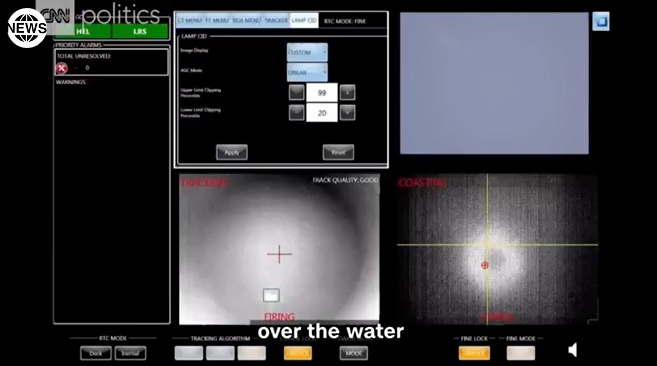The width and height of the screenshot is (657, 366).
Task: Select Deck RTC mode button
Action: (96, 353)
